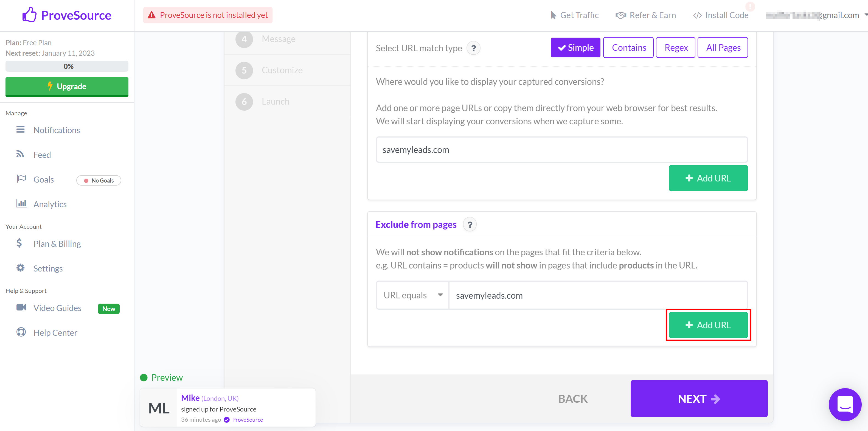Image resolution: width=868 pixels, height=431 pixels.
Task: Open Video Guides in the sidebar
Action: tap(57, 308)
